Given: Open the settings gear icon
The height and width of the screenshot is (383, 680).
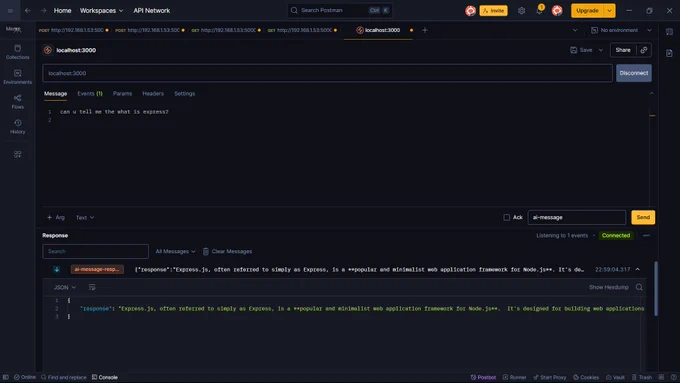Looking at the screenshot, I should click(x=521, y=10).
